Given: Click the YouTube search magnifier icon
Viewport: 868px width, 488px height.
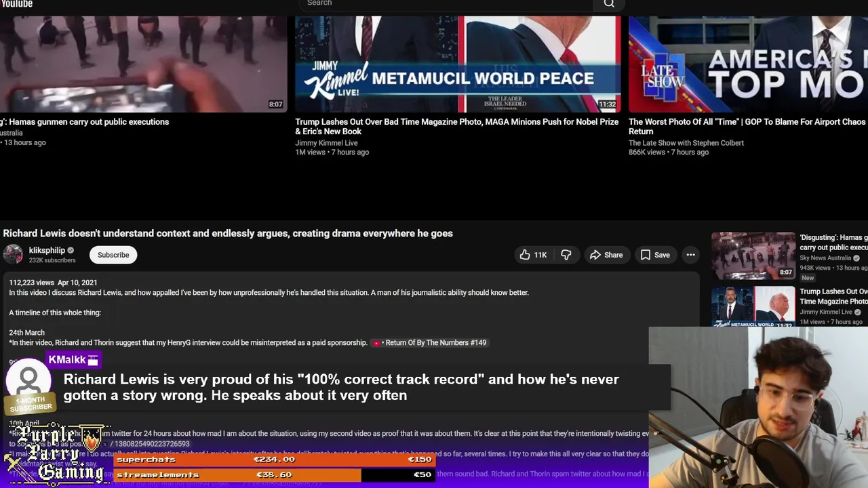Looking at the screenshot, I should 609,3.
